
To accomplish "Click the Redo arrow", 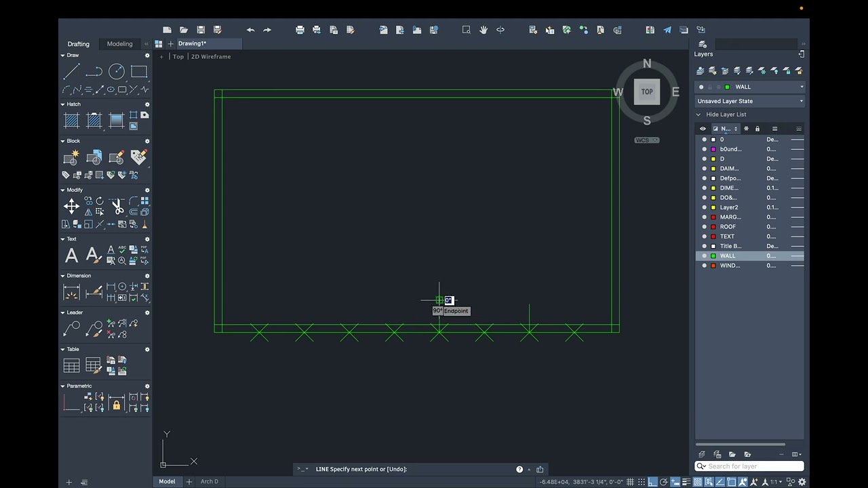I will pyautogui.click(x=267, y=30).
